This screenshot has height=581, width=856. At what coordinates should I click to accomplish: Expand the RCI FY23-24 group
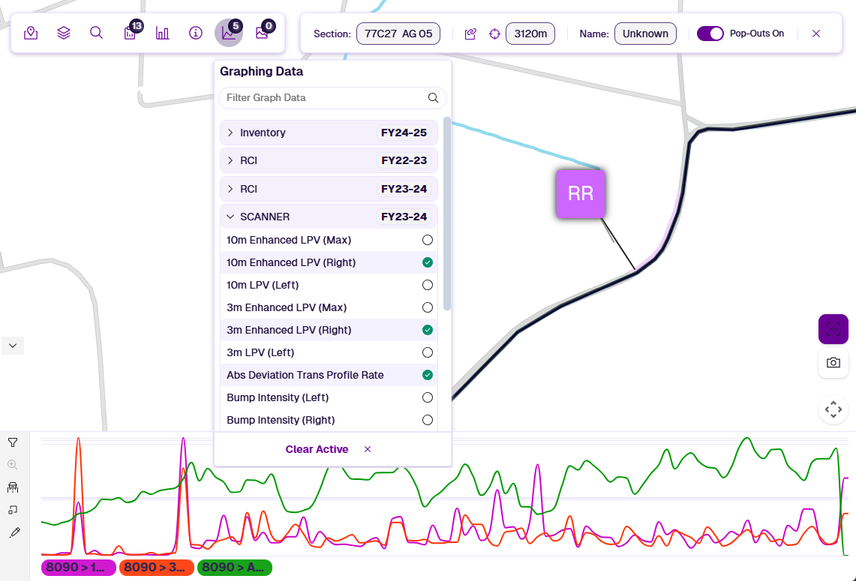(329, 189)
